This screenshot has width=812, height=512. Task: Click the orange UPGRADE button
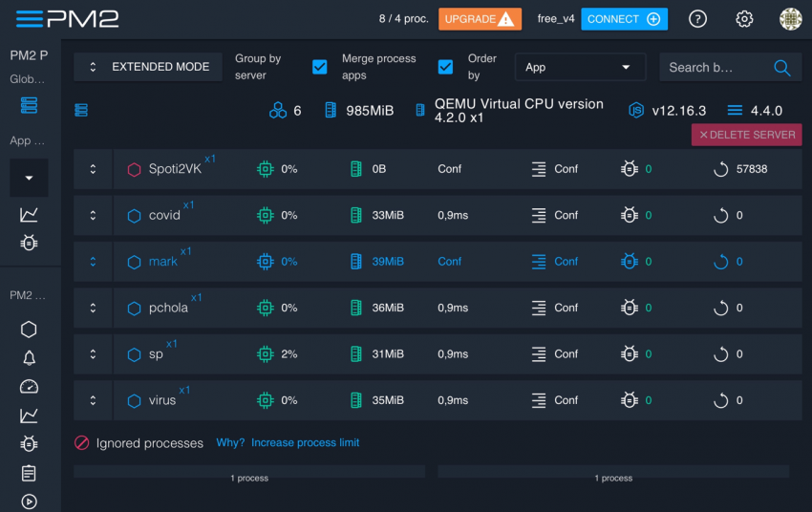pos(480,19)
